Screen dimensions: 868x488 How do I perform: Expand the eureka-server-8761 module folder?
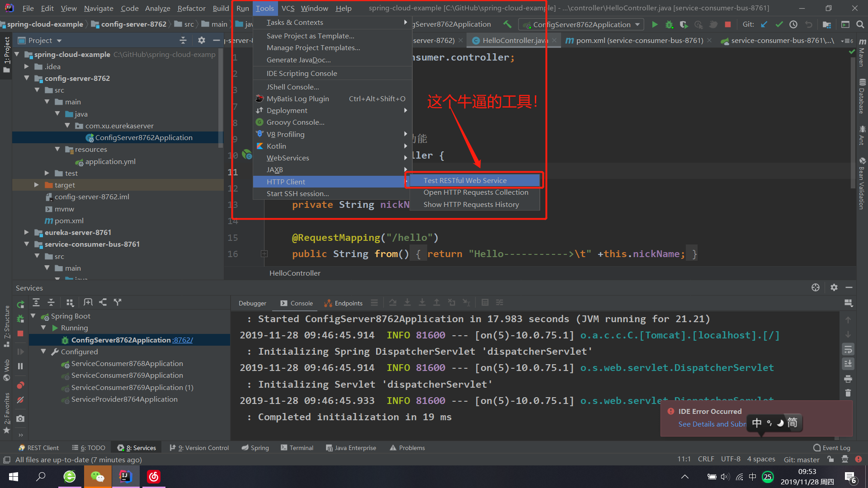click(26, 232)
